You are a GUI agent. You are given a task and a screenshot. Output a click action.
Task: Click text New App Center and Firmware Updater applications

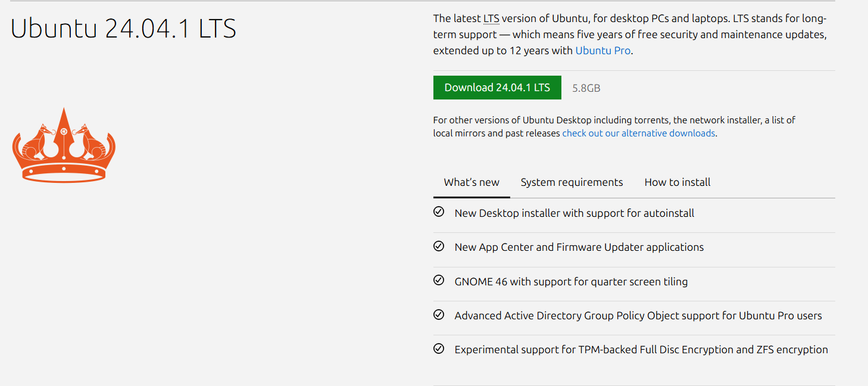[579, 247]
